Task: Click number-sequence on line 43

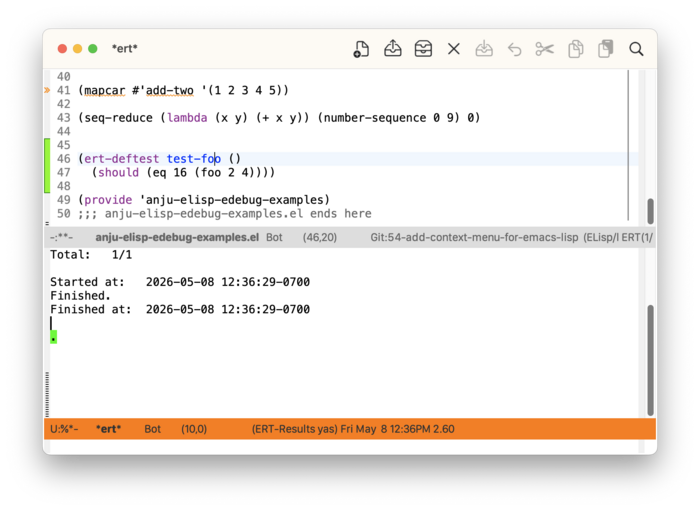Action: pos(375,118)
